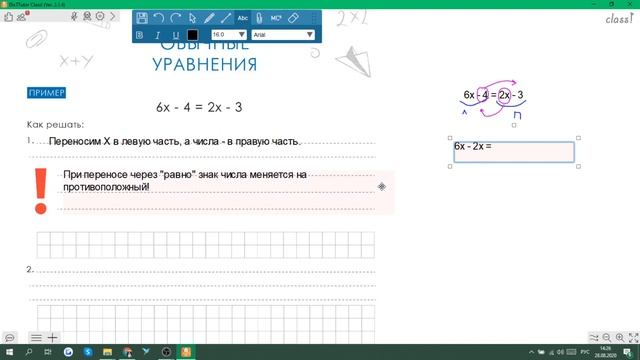The width and height of the screenshot is (640, 360).
Task: Click the 'Переносим X в левую часть' text line
Action: coord(175,142)
